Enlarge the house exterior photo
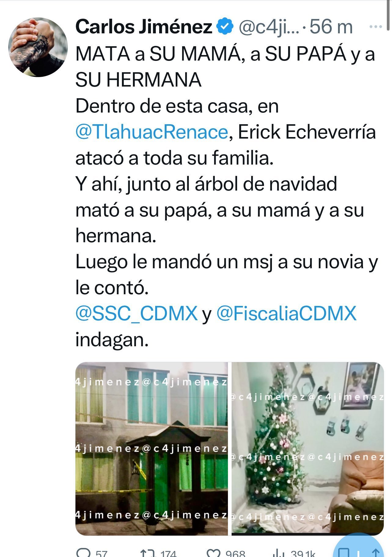 pos(152,448)
